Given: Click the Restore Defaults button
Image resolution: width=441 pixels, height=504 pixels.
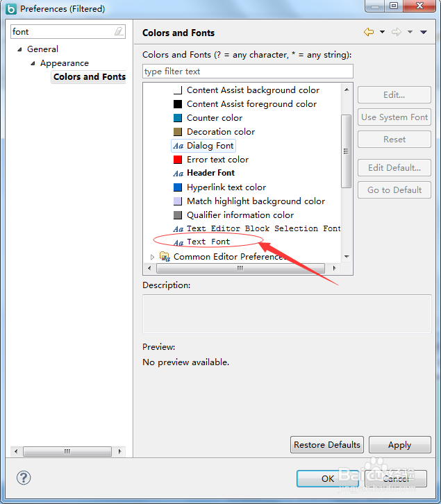Looking at the screenshot, I should pos(327,444).
